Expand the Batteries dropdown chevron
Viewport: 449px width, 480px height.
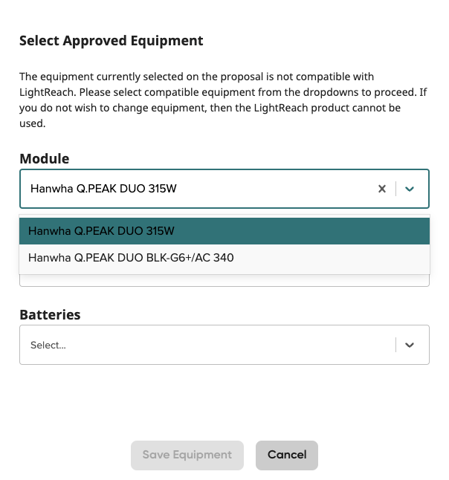(409, 345)
